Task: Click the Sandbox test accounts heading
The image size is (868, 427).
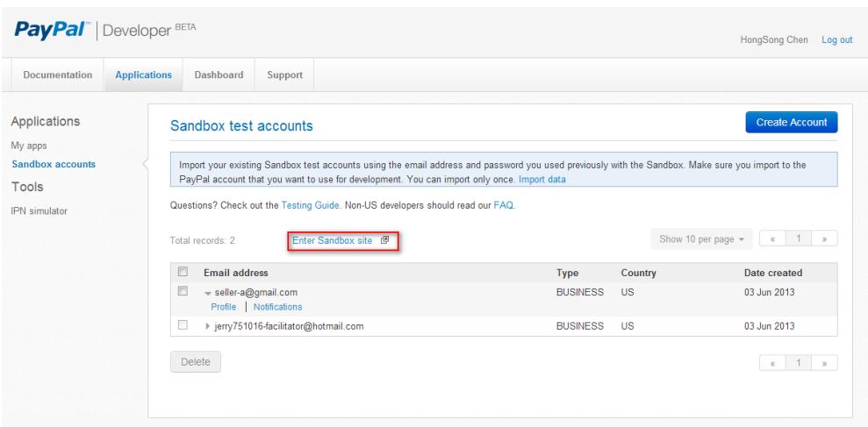Action: 241,125
